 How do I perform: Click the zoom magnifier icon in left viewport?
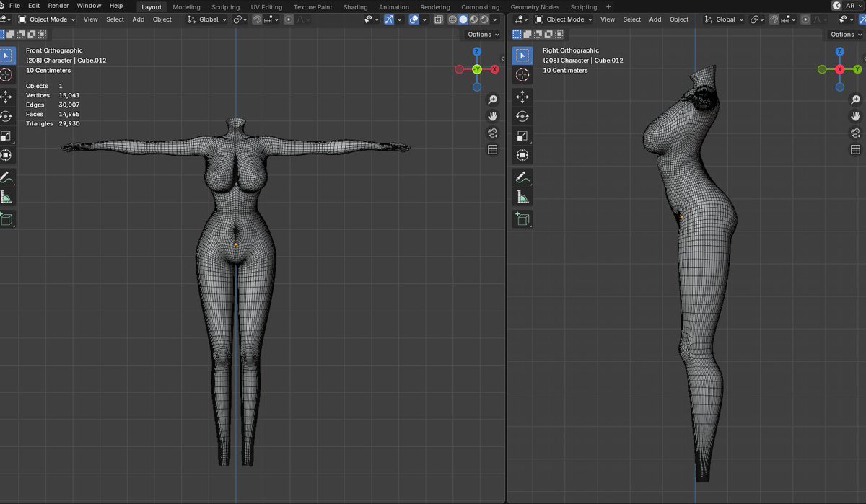(x=493, y=100)
